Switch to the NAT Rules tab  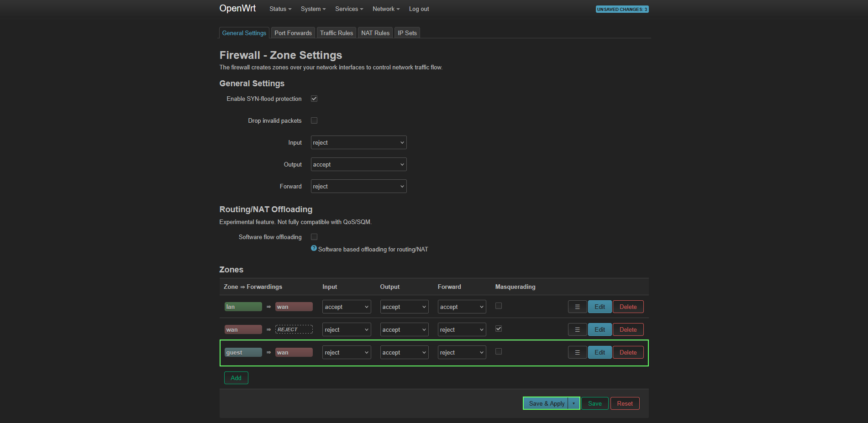pos(375,33)
